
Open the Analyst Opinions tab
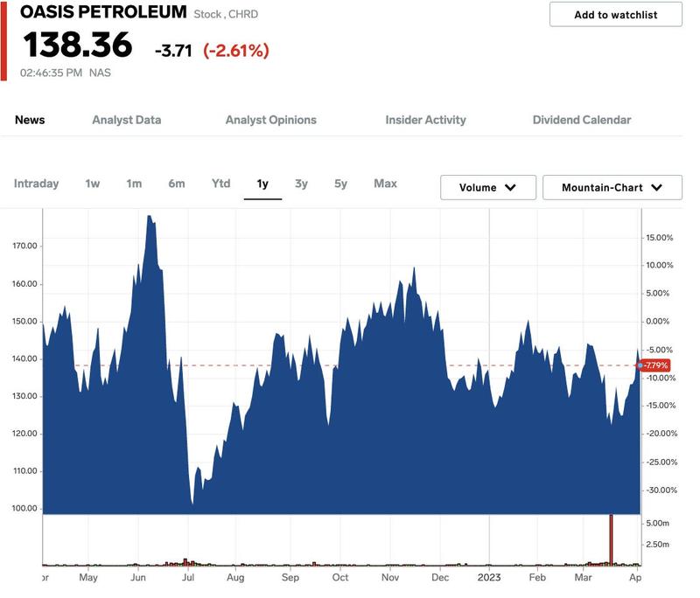click(x=271, y=120)
